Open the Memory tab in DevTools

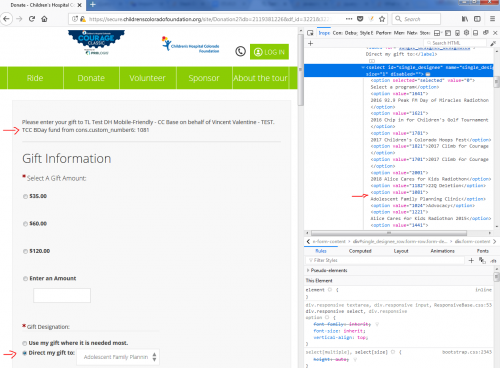coord(399,33)
